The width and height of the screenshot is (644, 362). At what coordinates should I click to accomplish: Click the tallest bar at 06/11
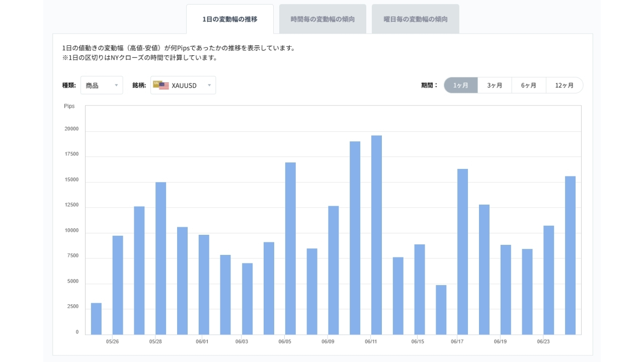pyautogui.click(x=376, y=235)
